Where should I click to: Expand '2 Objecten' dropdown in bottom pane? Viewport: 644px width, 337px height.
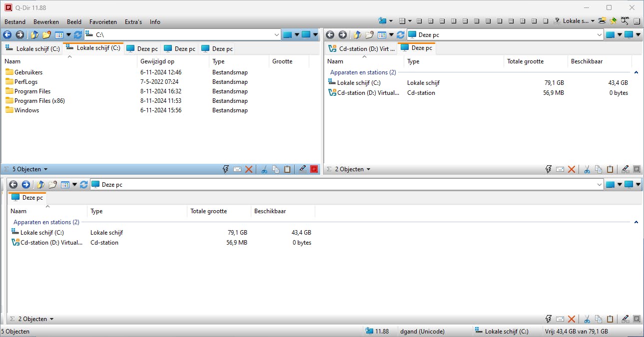(x=51, y=319)
